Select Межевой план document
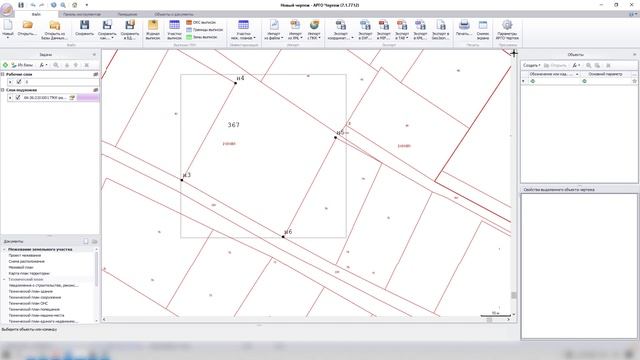This screenshot has width=640, height=360. 21,267
